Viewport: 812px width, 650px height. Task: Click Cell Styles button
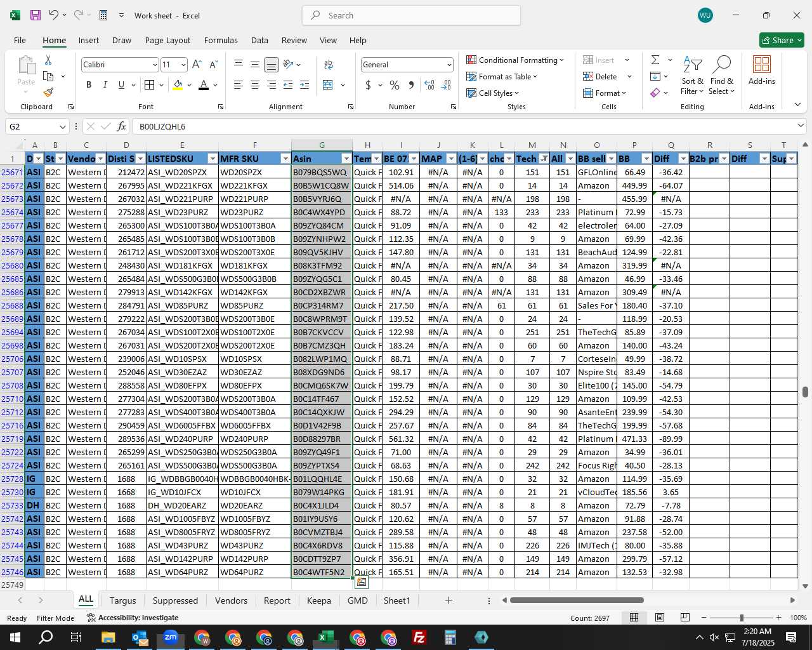click(x=492, y=93)
